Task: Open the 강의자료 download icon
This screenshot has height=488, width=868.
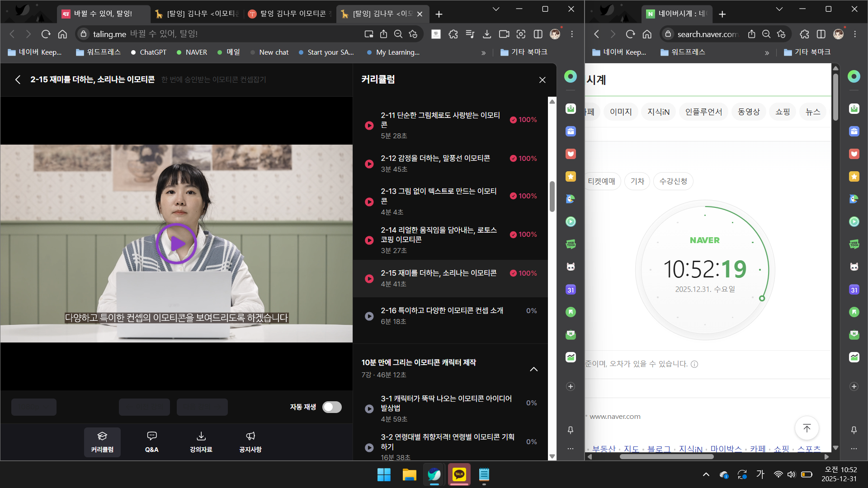Action: point(201,441)
